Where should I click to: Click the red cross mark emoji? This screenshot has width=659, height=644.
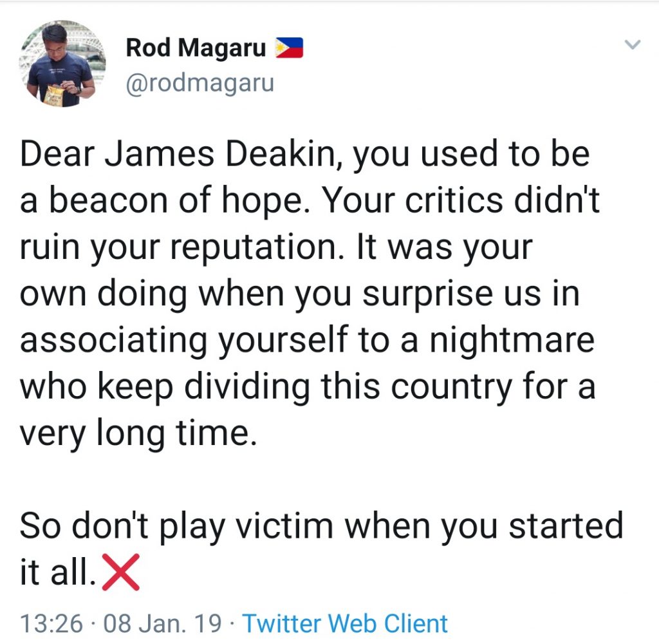pos(120,571)
